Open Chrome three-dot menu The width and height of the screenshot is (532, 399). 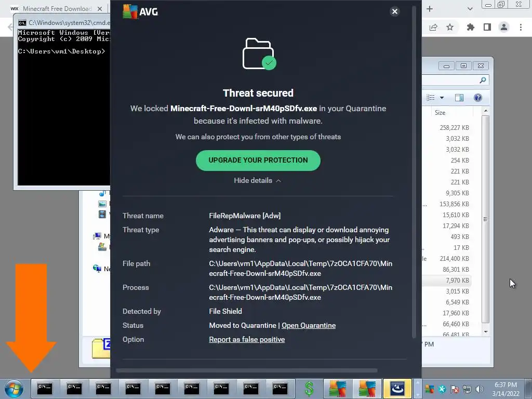point(521,27)
